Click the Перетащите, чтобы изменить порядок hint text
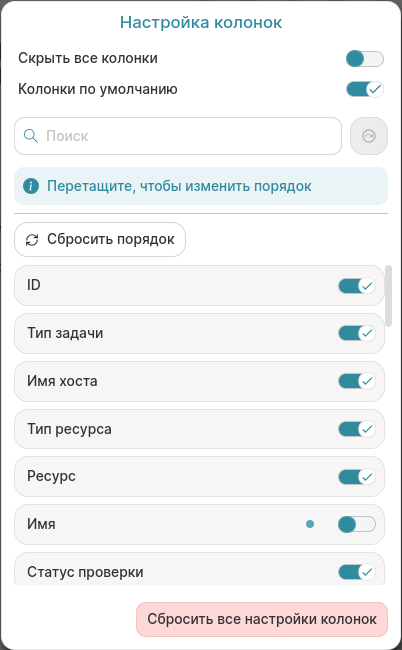 (179, 186)
